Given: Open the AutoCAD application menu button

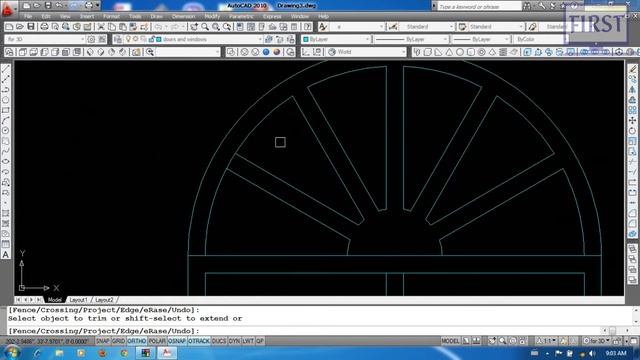Looking at the screenshot, I should pos(7,9).
